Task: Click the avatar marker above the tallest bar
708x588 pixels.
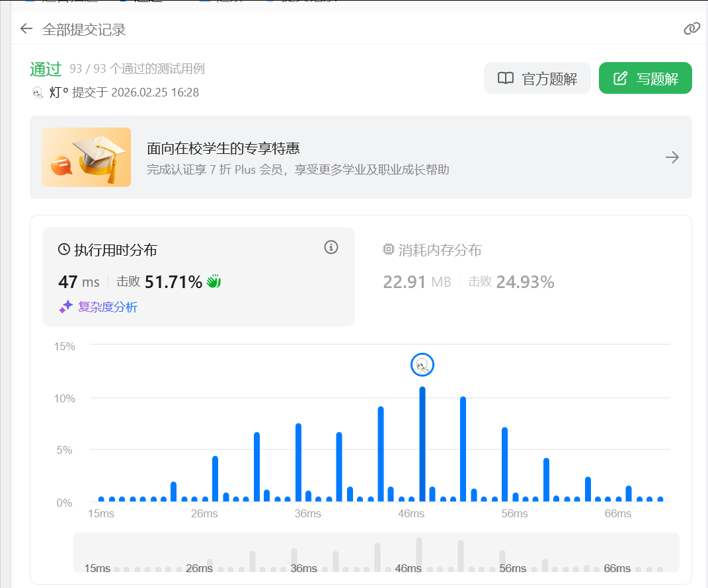Action: (x=422, y=365)
